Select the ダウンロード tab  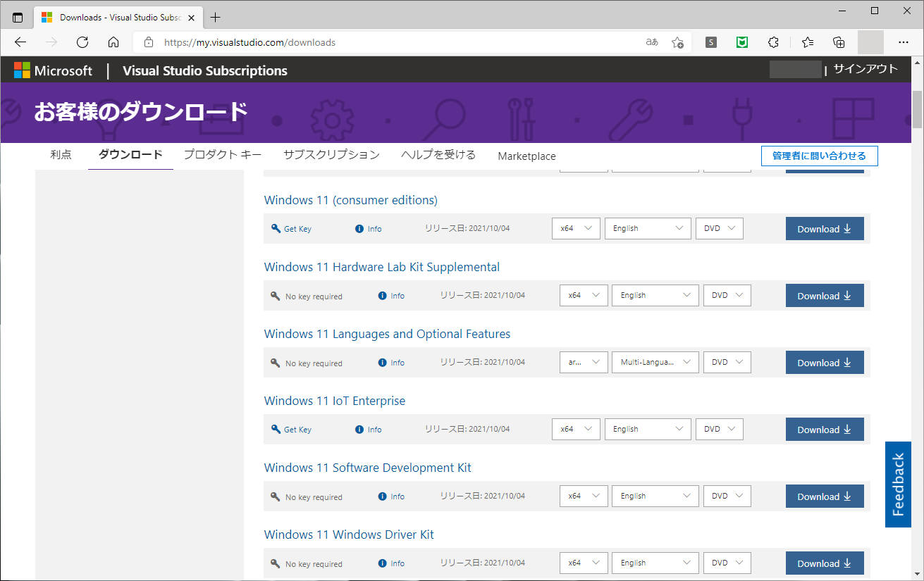[x=130, y=155]
